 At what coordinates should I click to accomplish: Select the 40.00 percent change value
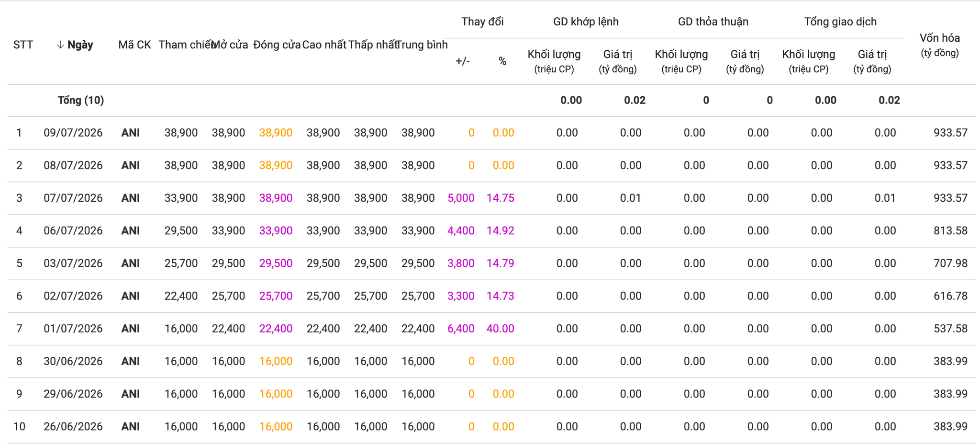tap(500, 329)
